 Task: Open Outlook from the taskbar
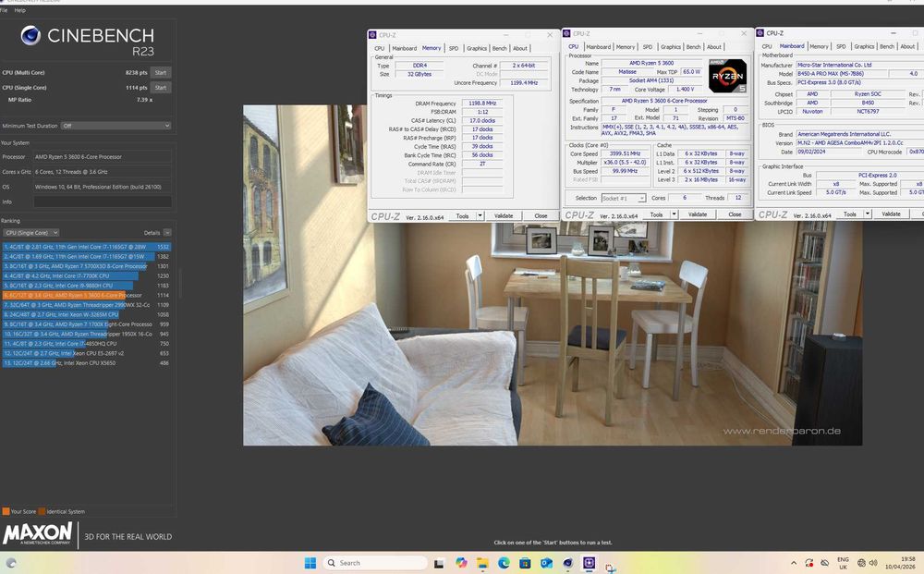pos(546,563)
